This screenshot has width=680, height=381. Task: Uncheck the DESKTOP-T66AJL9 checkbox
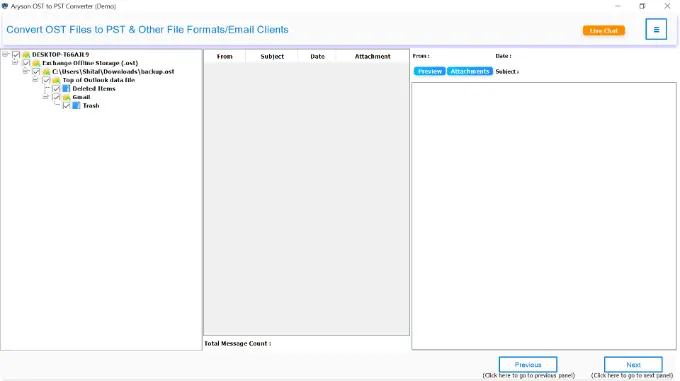click(x=16, y=55)
